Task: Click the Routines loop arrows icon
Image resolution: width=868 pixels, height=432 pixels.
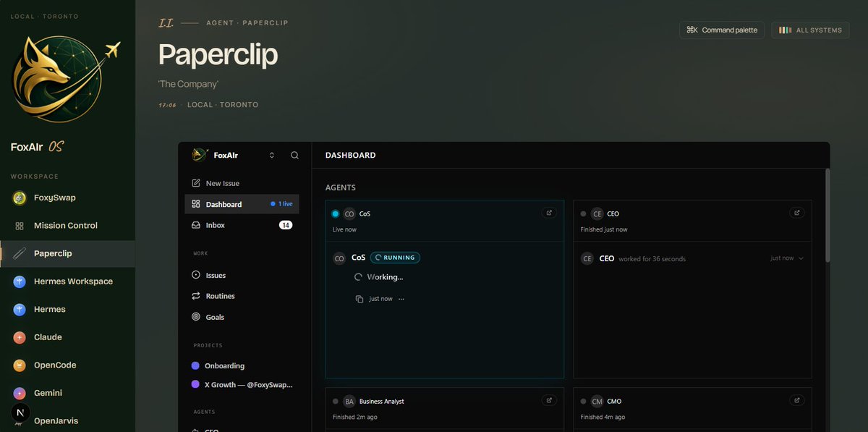Action: (196, 296)
